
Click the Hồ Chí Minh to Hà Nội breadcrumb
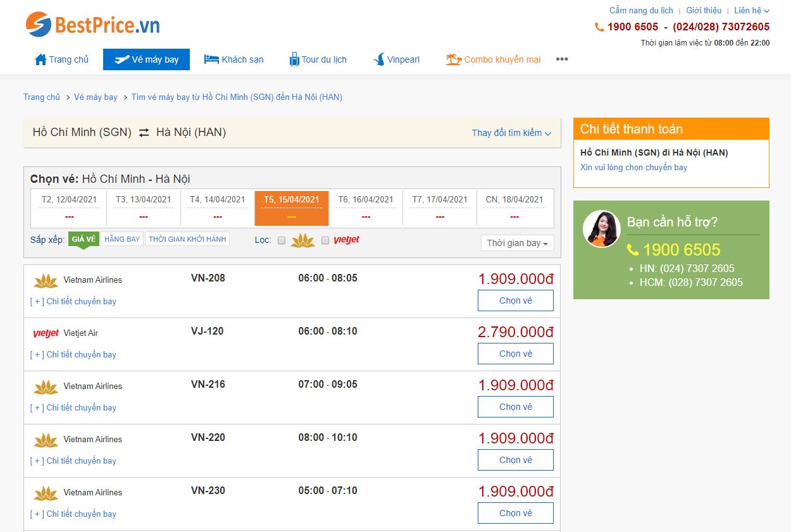(x=237, y=97)
